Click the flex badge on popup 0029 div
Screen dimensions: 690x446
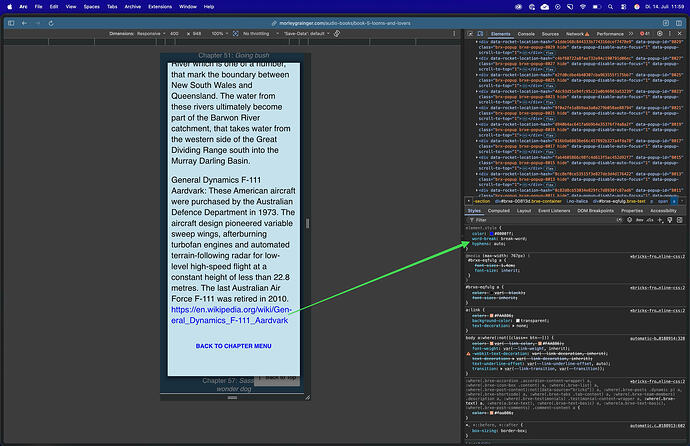pyautogui.click(x=549, y=53)
